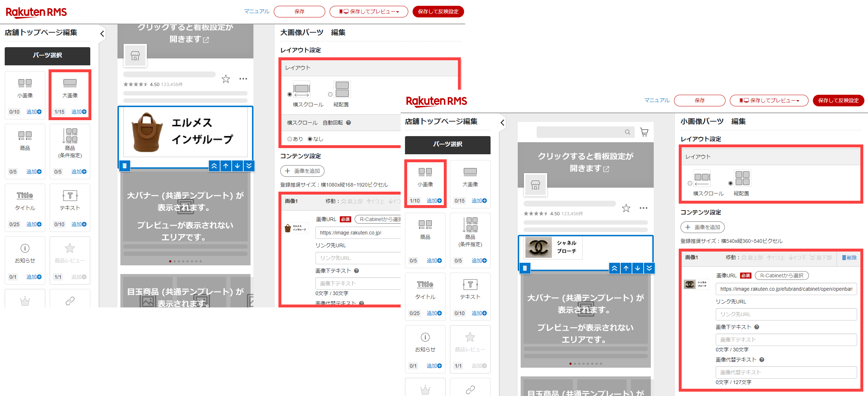Collapse left sidebar chevron in left window
This screenshot has width=868, height=396.
click(x=102, y=34)
